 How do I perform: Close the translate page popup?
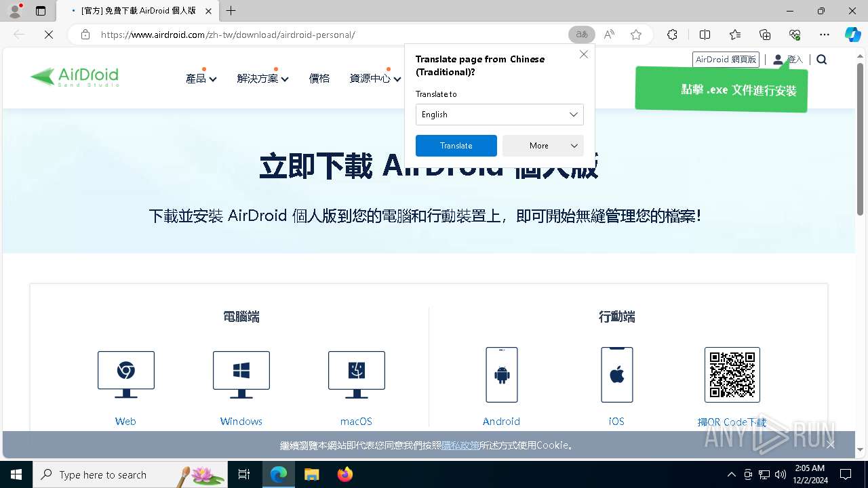tap(584, 54)
